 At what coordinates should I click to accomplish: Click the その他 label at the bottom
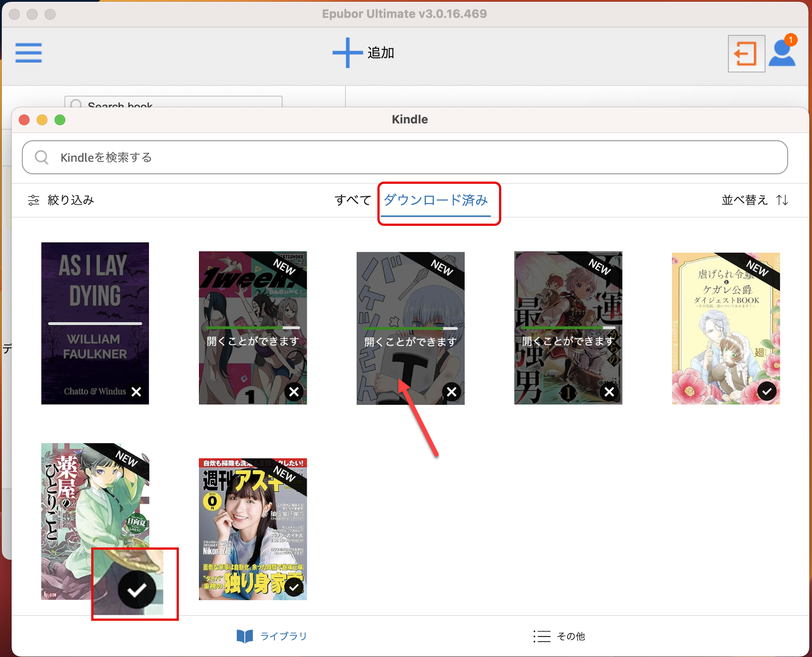click(x=571, y=636)
